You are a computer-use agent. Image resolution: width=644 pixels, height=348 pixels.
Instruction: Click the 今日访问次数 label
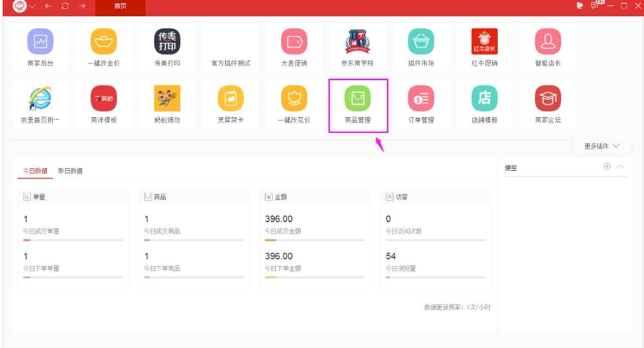point(404,231)
